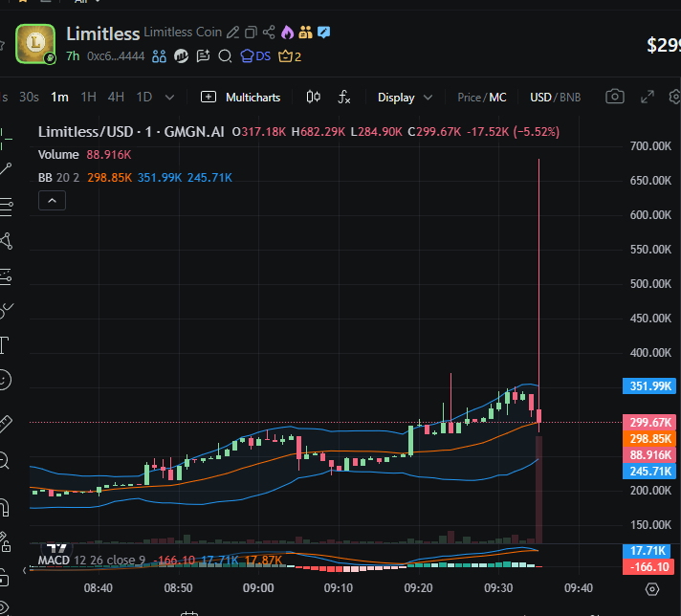Screen dimensions: 681x616
Task: Click the magnifier search icon in token header
Action: (x=225, y=56)
